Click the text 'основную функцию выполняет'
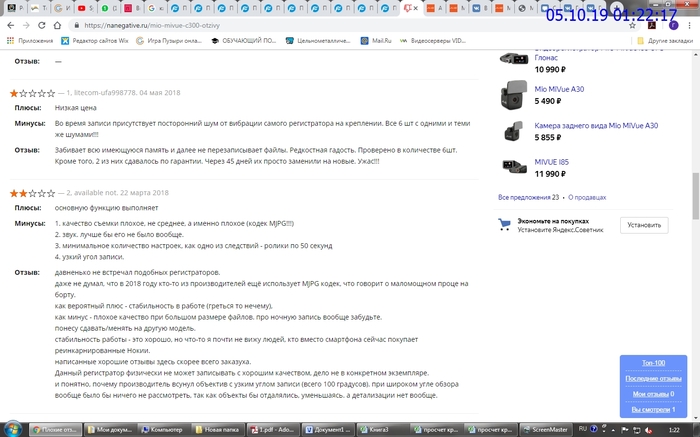This screenshot has height=437, width=700. 106,208
